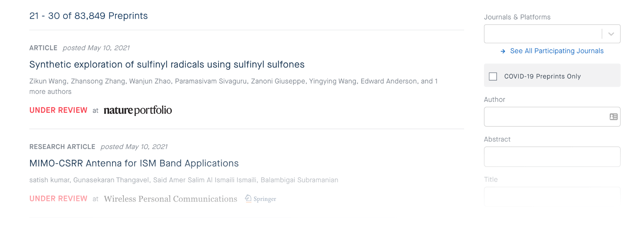
Task: Click UNDER REVIEW status of MIMO-CSRR article
Action: tap(58, 199)
